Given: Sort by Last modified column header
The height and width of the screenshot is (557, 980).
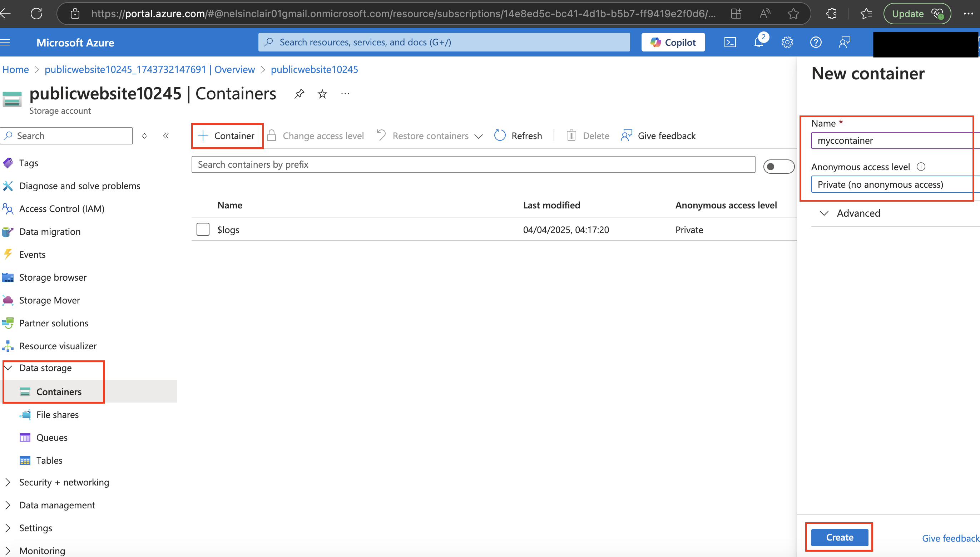Looking at the screenshot, I should [551, 206].
